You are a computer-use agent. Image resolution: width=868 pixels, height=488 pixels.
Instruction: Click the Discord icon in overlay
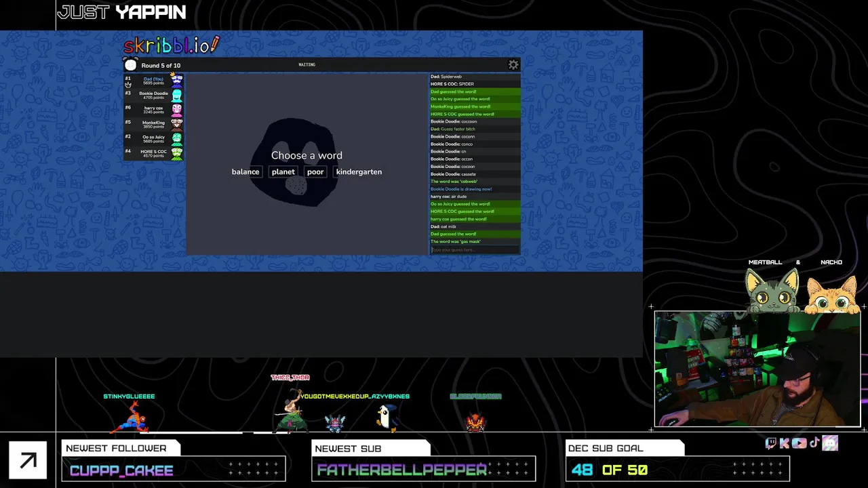[x=831, y=443]
